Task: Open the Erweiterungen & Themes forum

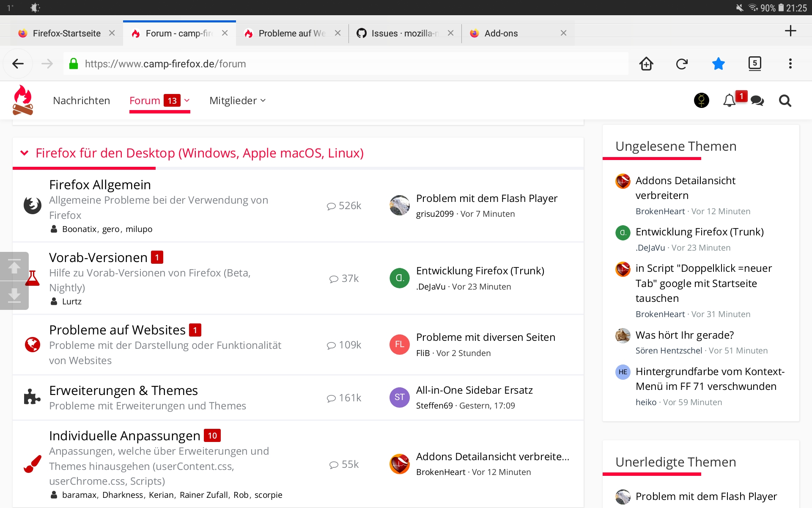Action: click(123, 390)
